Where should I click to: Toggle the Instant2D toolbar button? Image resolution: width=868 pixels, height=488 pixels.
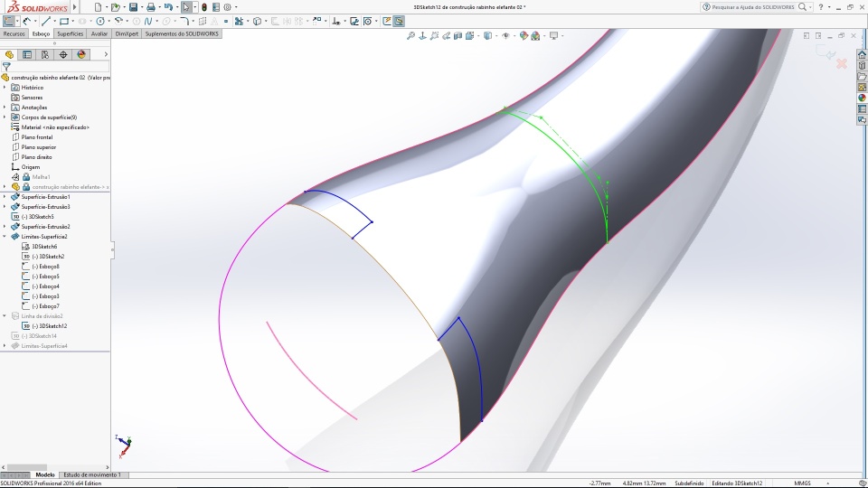[387, 21]
